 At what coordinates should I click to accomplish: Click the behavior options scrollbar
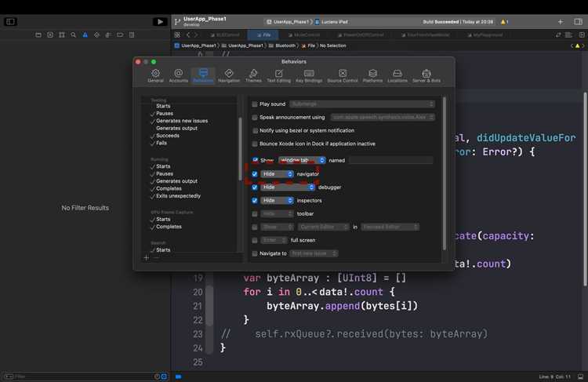click(445, 173)
